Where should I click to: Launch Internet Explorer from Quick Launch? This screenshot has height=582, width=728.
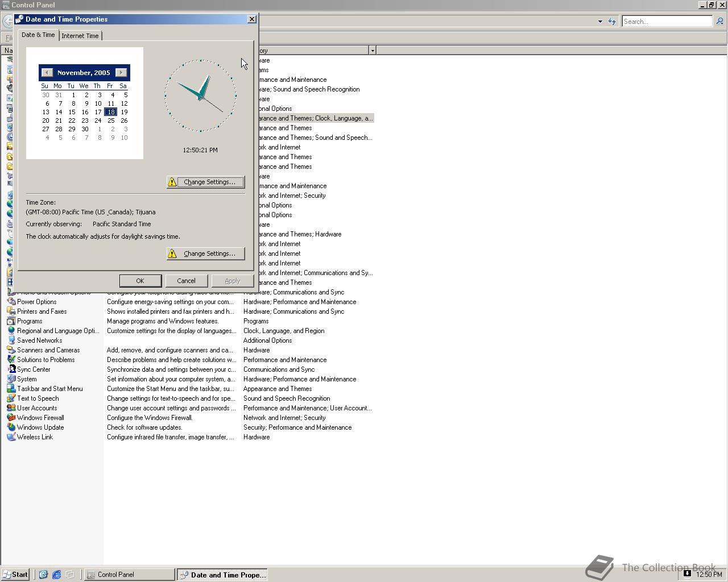(x=56, y=575)
